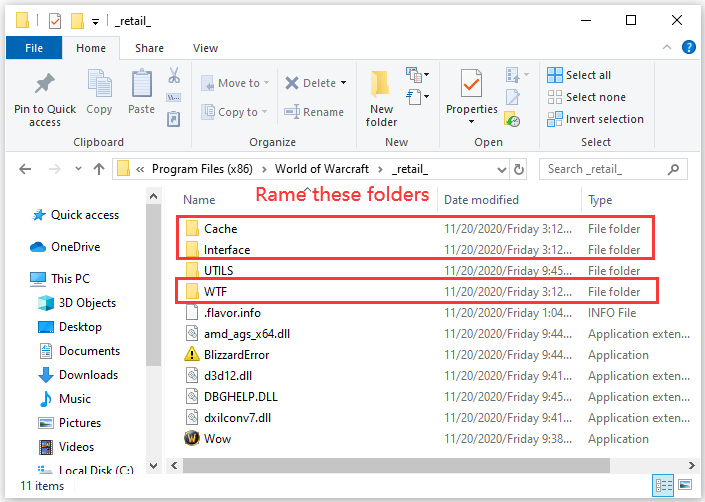Click the Paste clipboard icon
Viewport: 705px width, 502px height.
pyautogui.click(x=142, y=84)
